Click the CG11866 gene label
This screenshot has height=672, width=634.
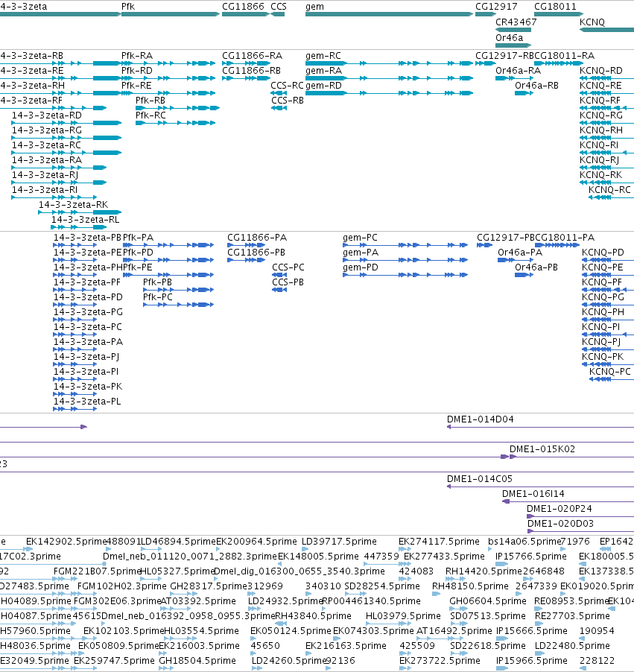pos(243,7)
